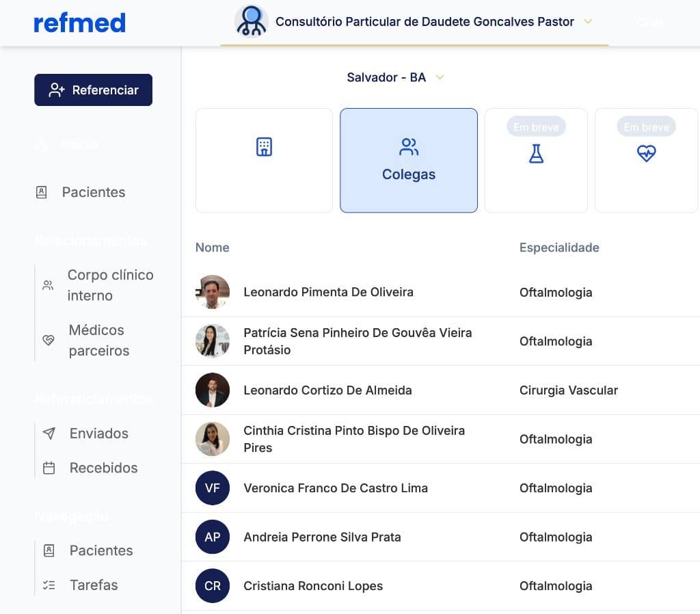
Task: Click the Consultório Particular de Daudete title
Action: click(425, 21)
